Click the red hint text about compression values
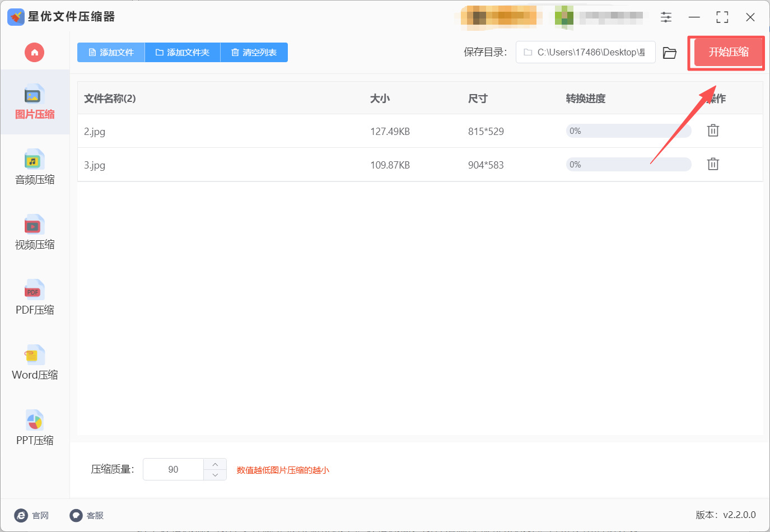This screenshot has width=770, height=532. pyautogui.click(x=283, y=470)
